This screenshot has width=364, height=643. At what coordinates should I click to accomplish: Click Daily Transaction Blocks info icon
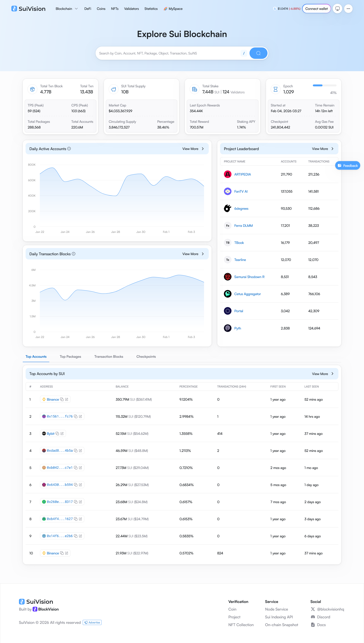click(74, 254)
